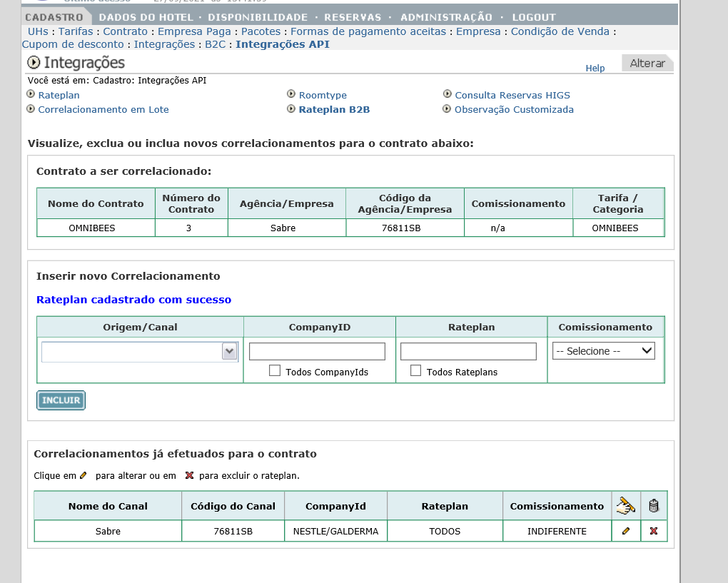Open the Consulta Reservas HIGS link

512,95
